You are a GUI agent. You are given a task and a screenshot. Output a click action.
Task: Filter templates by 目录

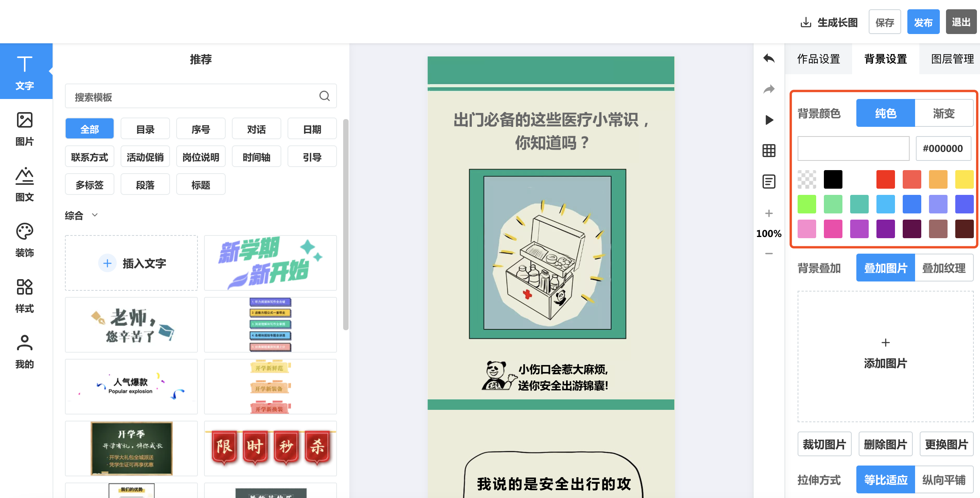145,129
